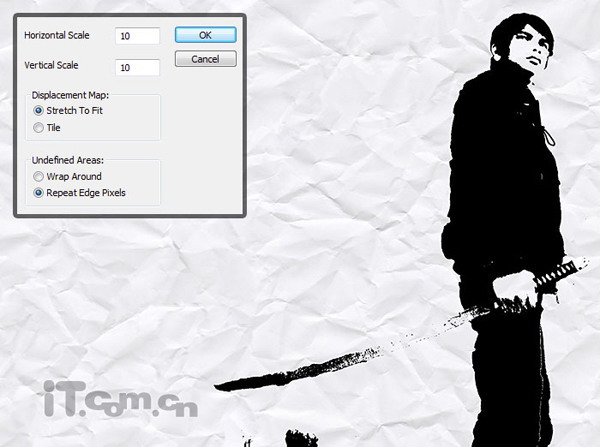The height and width of the screenshot is (447, 600).
Task: Click the Vertical Scale value box
Action: tap(137, 68)
